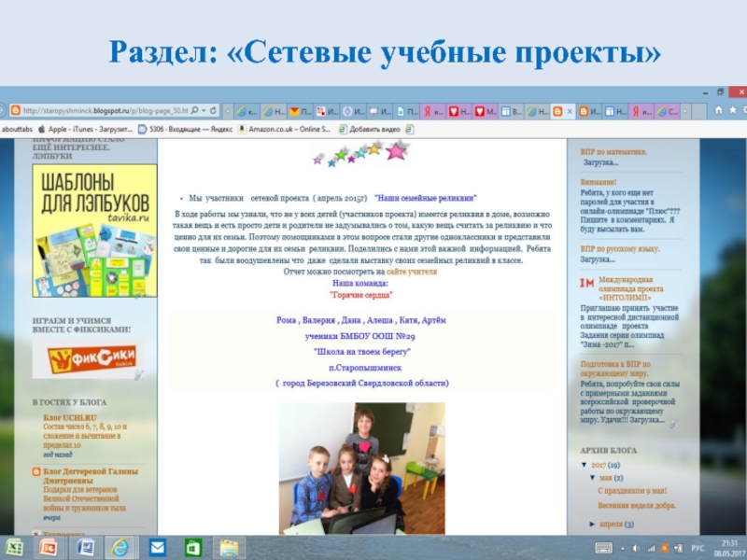Open 'Состав чисел 6, 7, 8, 9, 10' post

pyautogui.click(x=85, y=436)
